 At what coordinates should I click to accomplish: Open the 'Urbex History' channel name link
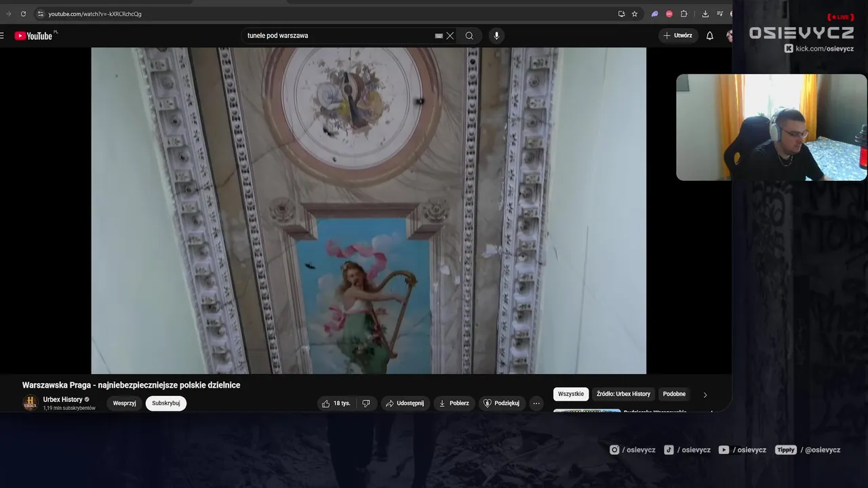62,399
